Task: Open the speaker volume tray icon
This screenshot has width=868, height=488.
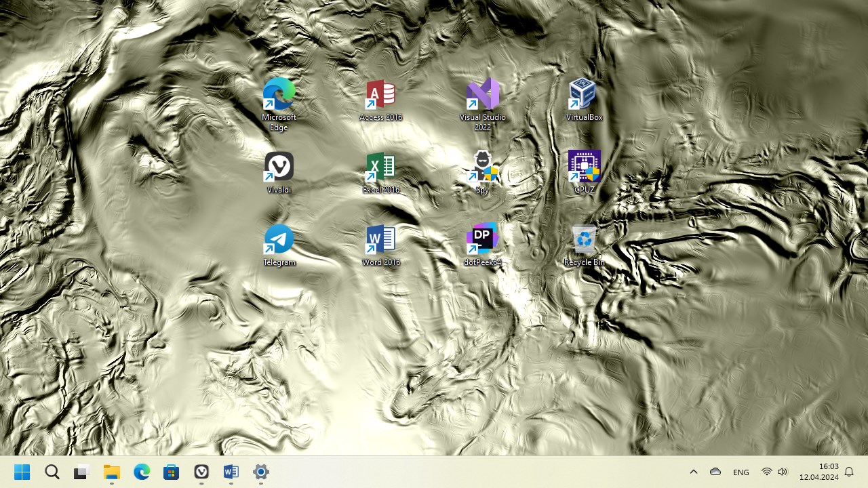Action: pyautogui.click(x=783, y=472)
